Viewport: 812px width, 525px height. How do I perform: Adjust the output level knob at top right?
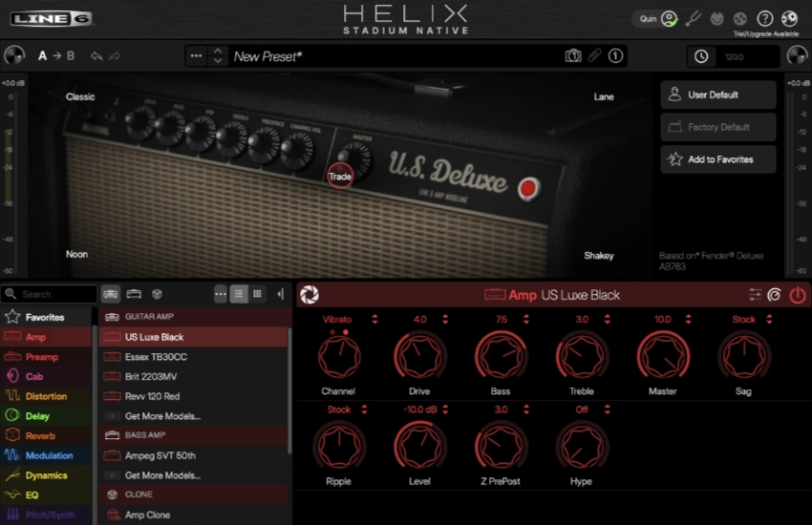[797, 55]
